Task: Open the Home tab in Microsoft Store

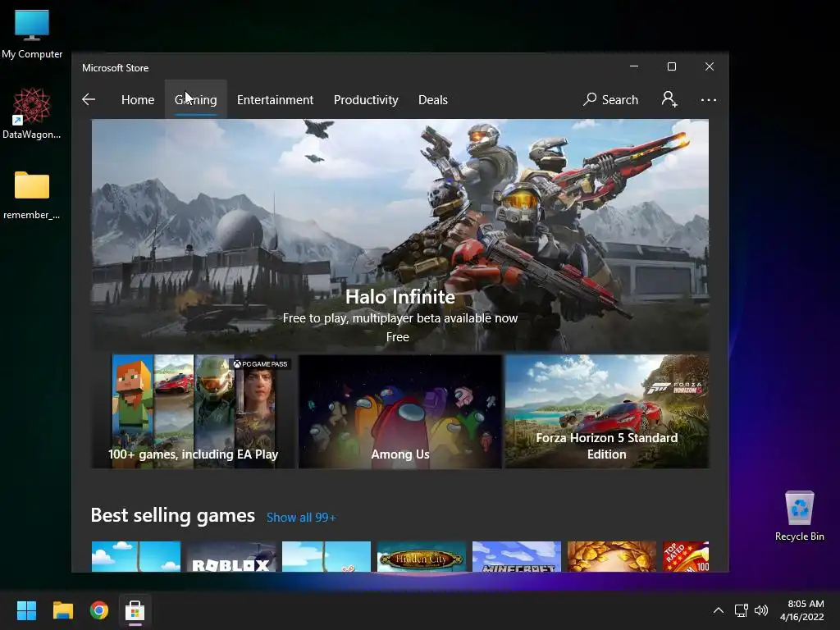Action: tap(138, 99)
